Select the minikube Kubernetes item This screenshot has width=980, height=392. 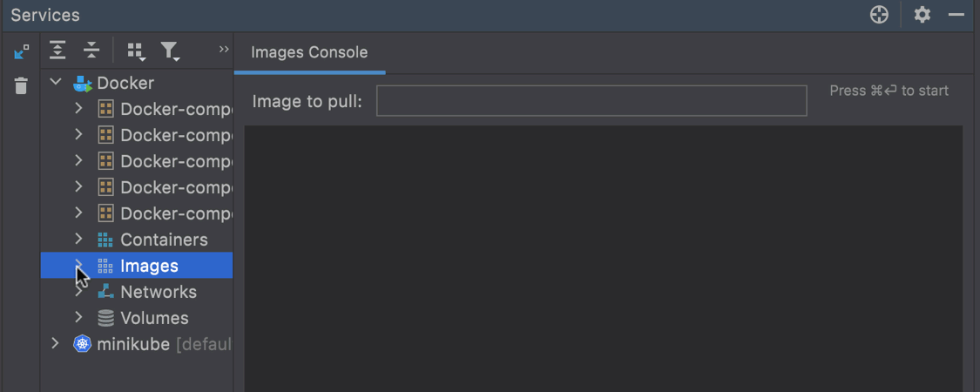(x=132, y=344)
